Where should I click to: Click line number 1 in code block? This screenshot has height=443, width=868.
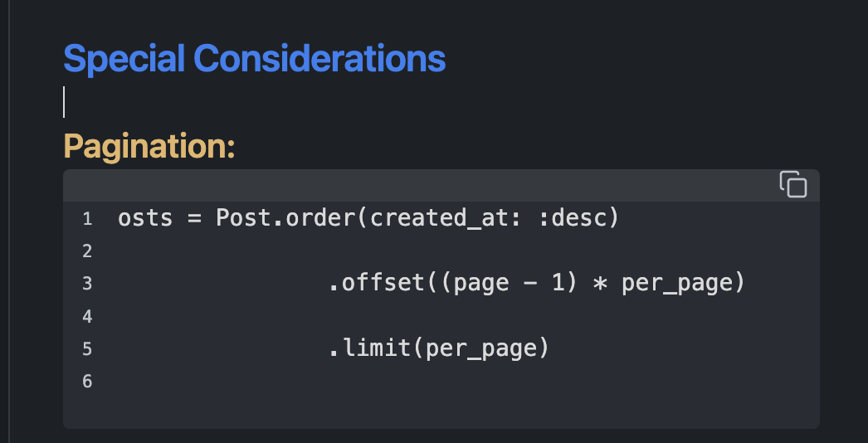(87, 219)
